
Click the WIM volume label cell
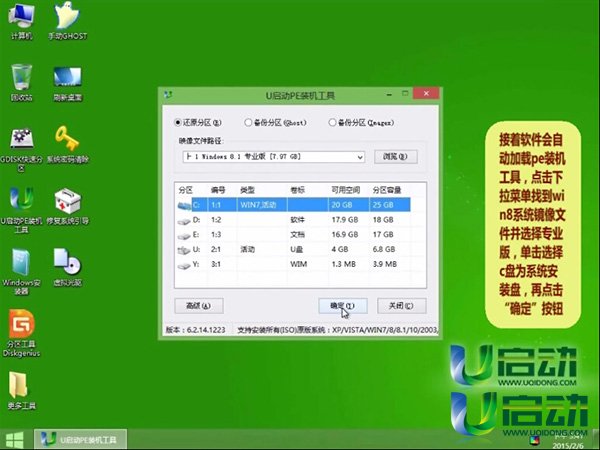(298, 264)
